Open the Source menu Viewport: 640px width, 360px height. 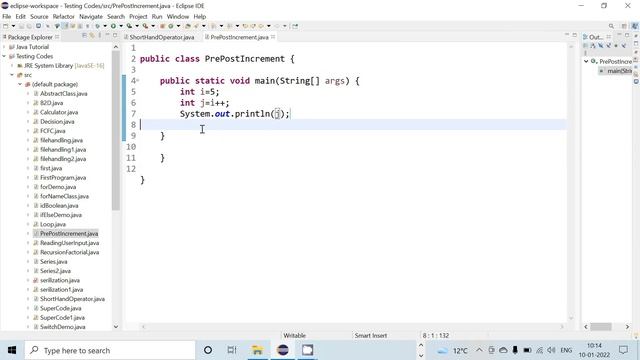[39, 16]
